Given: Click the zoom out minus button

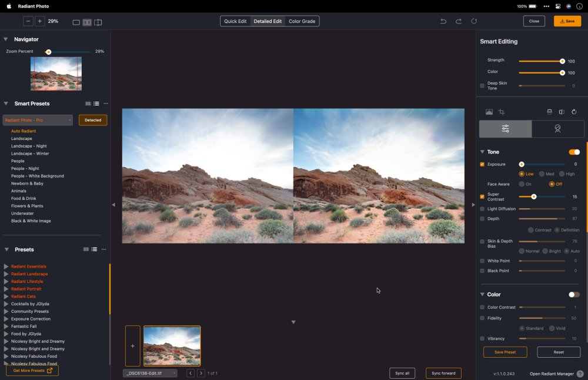Looking at the screenshot, I should tap(28, 21).
